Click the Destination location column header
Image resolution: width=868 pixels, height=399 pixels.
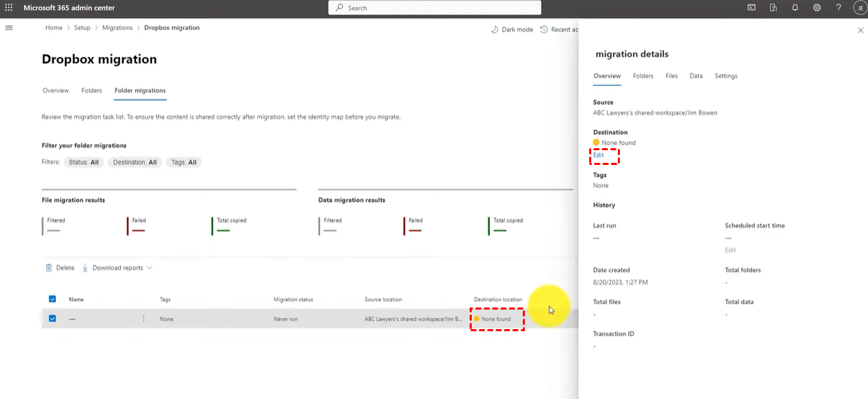pos(498,299)
